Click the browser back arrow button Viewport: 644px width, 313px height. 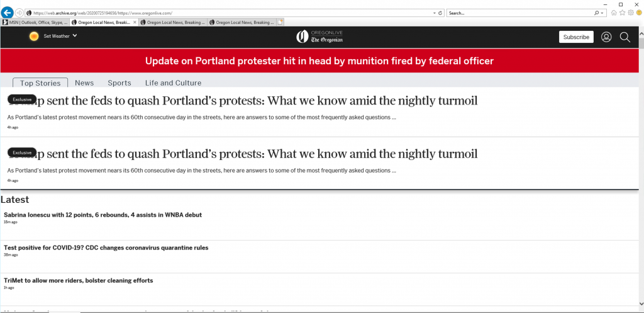point(8,13)
